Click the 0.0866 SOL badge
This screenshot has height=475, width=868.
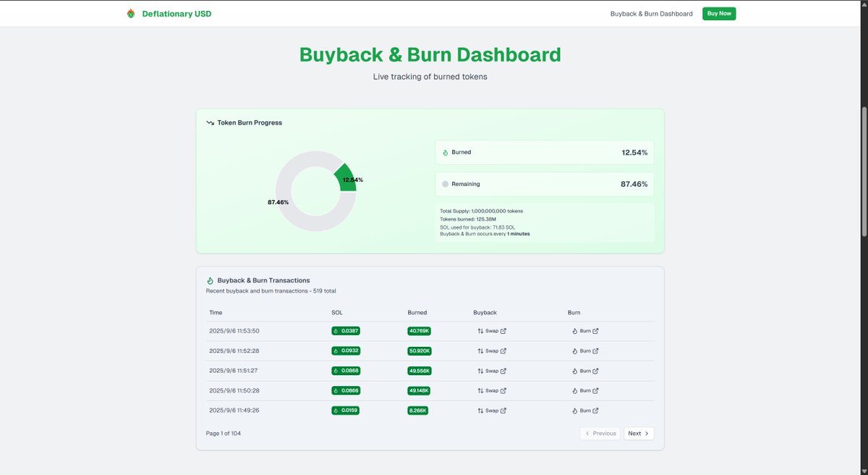click(346, 390)
